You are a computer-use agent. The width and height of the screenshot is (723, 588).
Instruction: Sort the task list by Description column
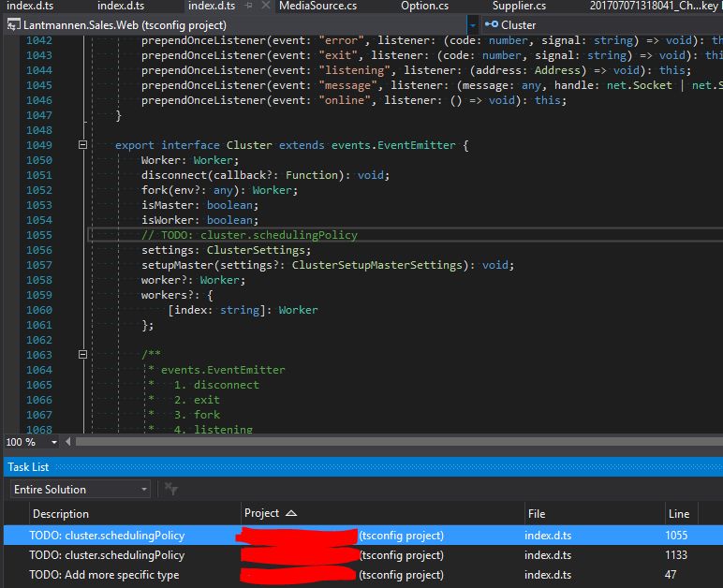coord(60,513)
